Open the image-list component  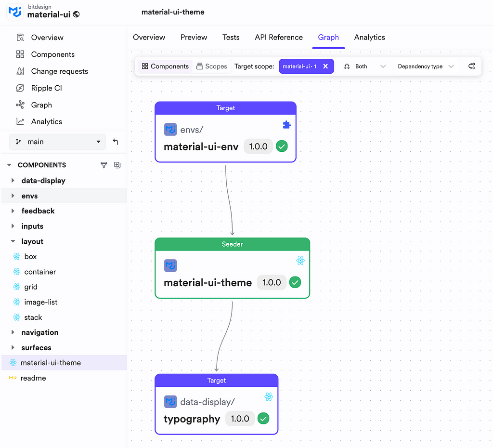pos(41,302)
